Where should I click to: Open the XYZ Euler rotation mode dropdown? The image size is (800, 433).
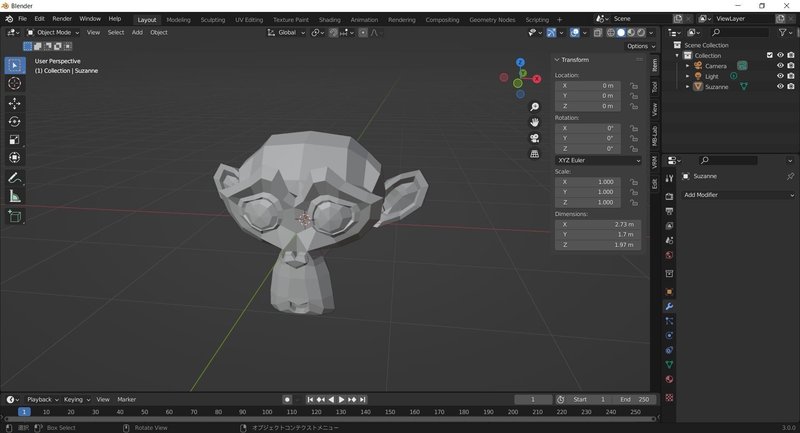(598, 160)
